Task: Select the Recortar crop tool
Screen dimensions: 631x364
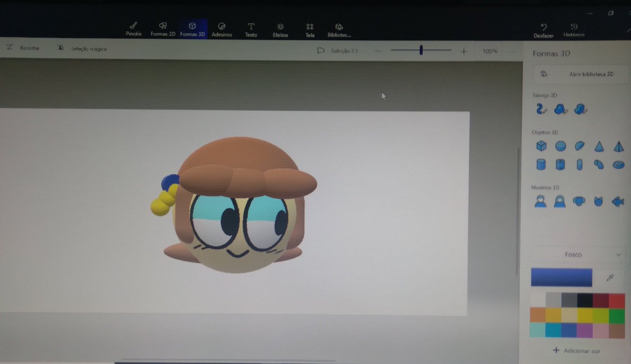Action: (23, 48)
